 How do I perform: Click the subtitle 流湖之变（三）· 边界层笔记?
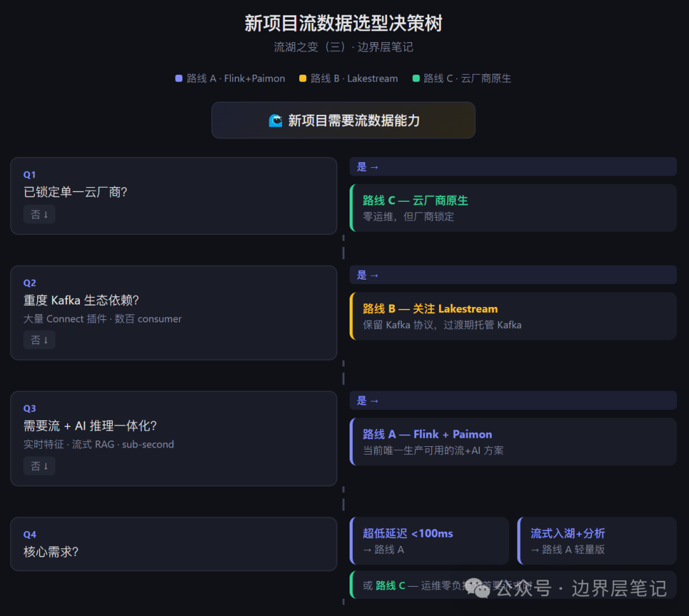(343, 47)
